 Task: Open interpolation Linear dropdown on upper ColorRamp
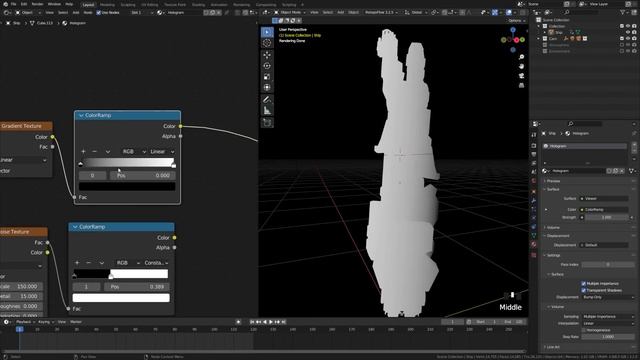(x=162, y=151)
